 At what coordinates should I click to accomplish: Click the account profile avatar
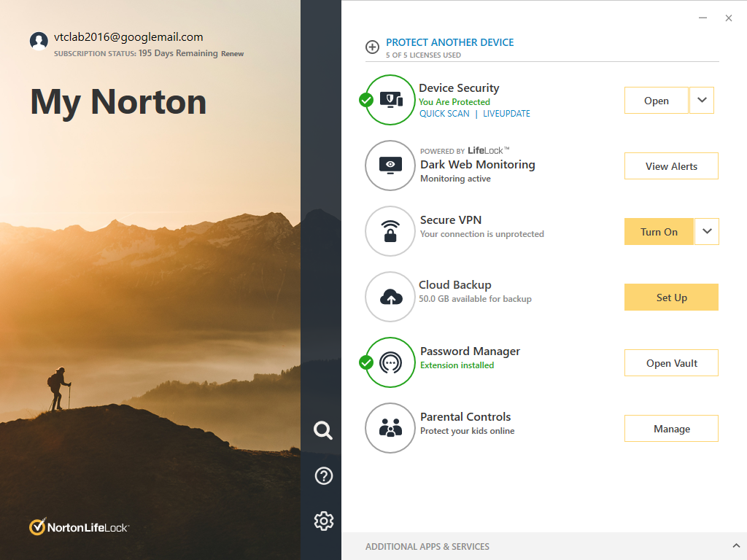click(x=39, y=41)
